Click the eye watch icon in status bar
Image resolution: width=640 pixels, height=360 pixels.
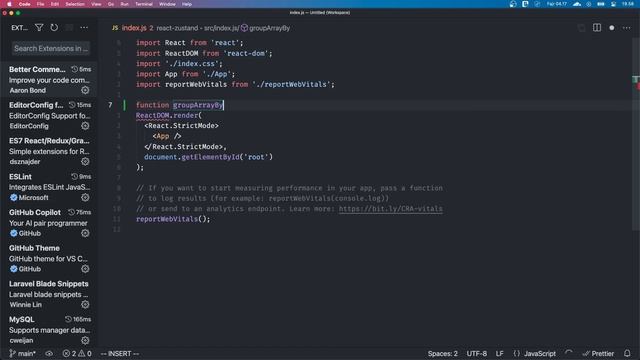coord(49,353)
